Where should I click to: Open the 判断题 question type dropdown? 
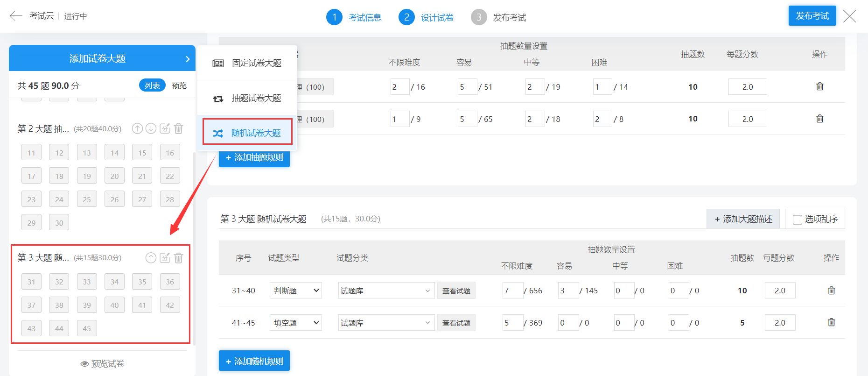tap(296, 291)
